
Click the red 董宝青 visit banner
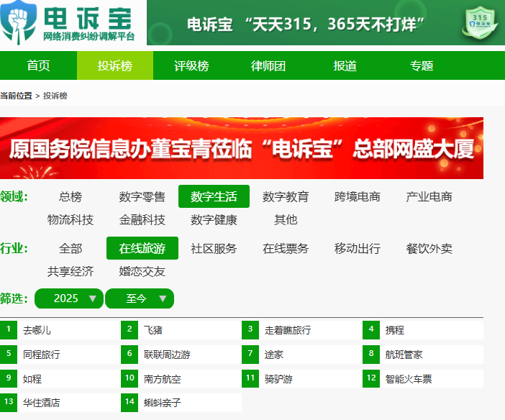click(242, 148)
